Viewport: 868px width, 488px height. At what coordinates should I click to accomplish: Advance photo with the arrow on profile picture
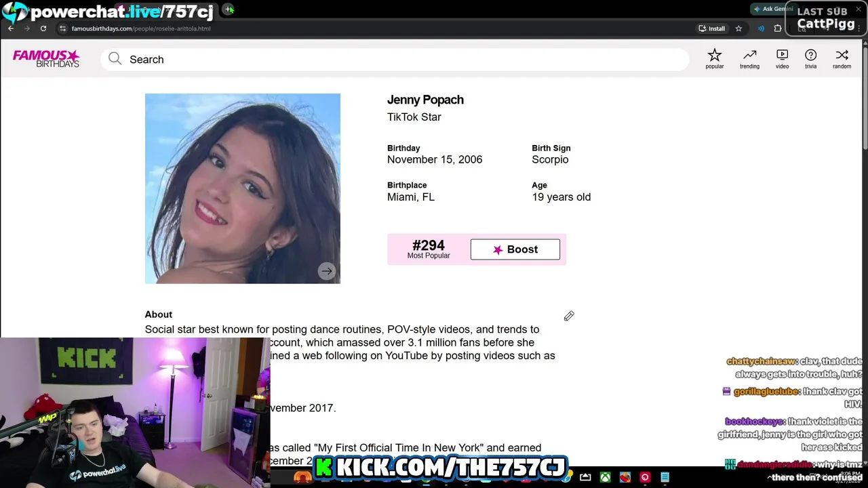tap(327, 271)
